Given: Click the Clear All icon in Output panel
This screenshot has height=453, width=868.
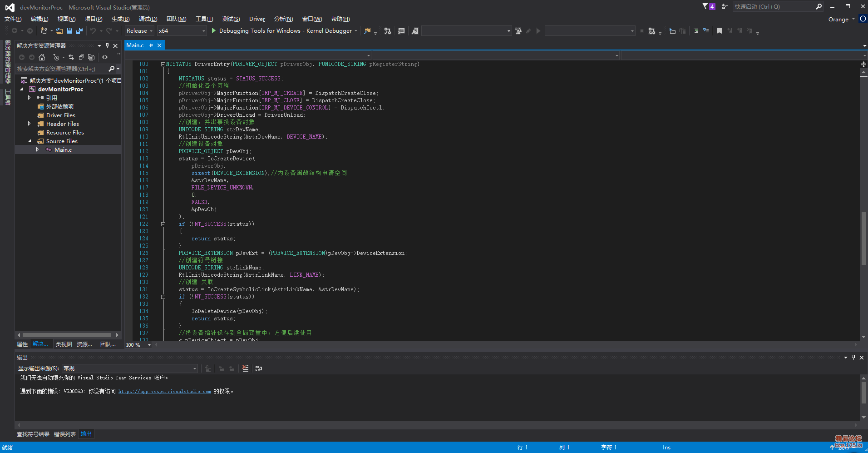Looking at the screenshot, I should click(x=246, y=368).
